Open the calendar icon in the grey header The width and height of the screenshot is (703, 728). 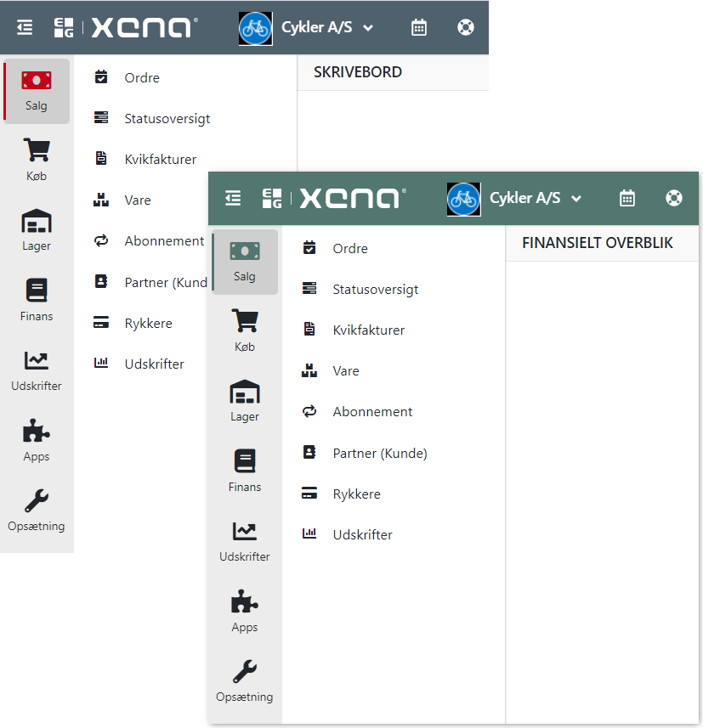click(419, 27)
